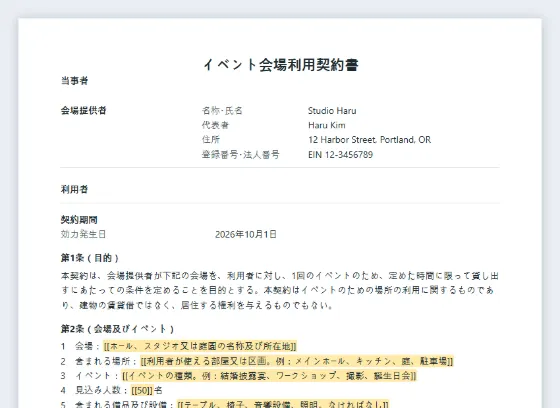Click the テーブル、椅子 equipment placeholder

pos(283,404)
